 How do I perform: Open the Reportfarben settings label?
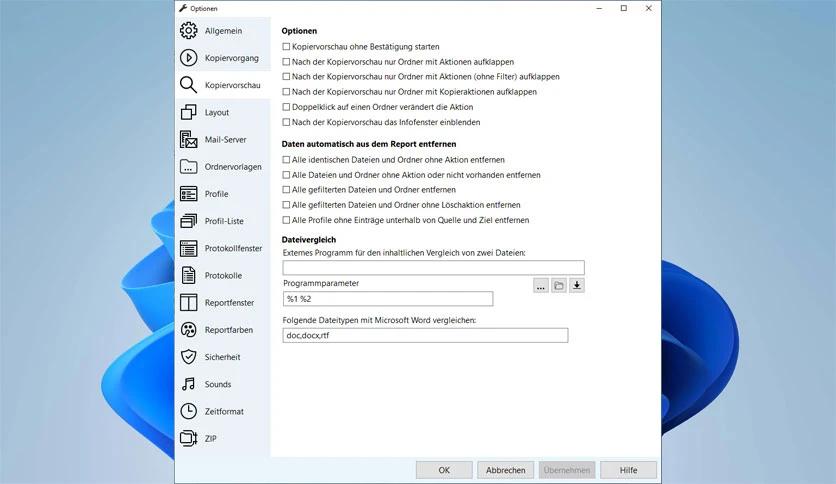point(229,330)
